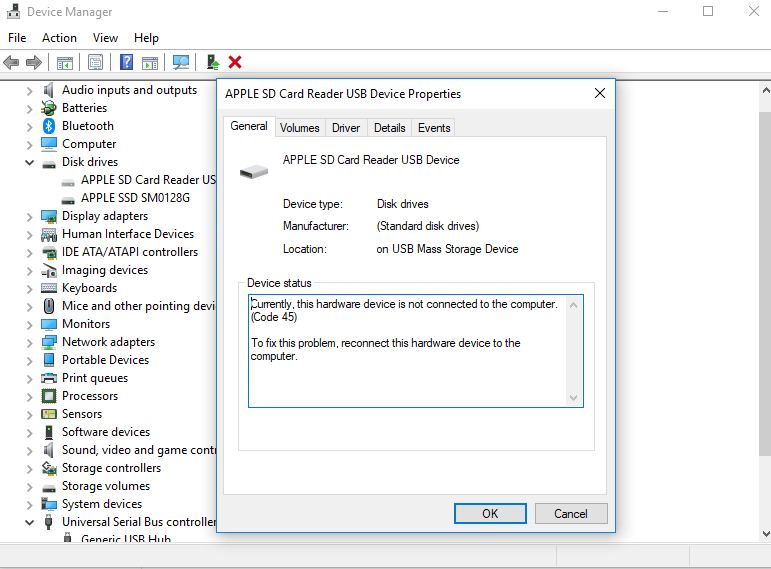Click the main window scrollbar down arrow
Screen dimensions: 771x569
coord(766,534)
